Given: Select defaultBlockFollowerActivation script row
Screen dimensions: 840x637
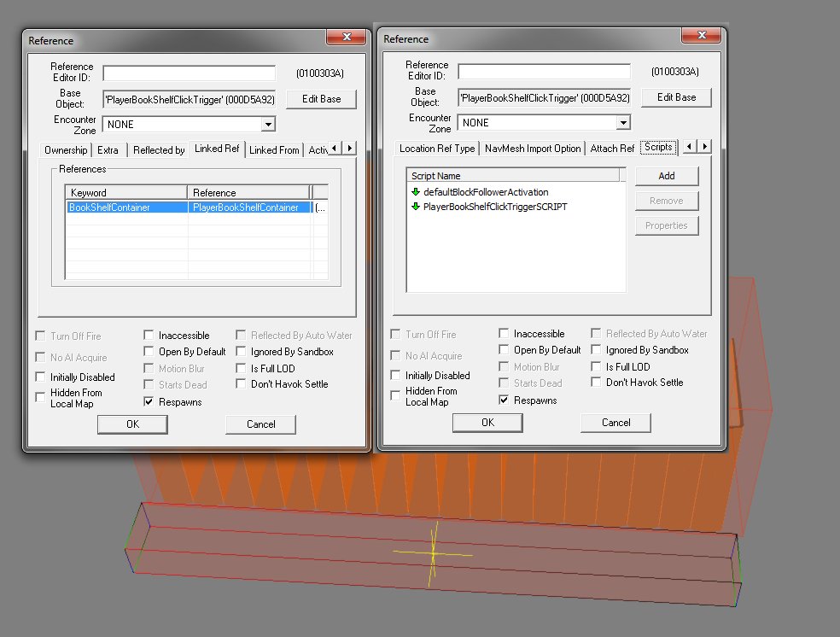Looking at the screenshot, I should (x=516, y=192).
